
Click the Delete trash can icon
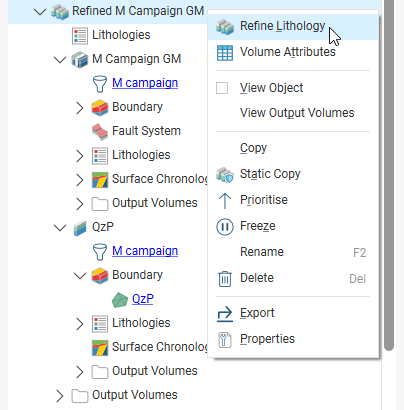click(x=225, y=278)
